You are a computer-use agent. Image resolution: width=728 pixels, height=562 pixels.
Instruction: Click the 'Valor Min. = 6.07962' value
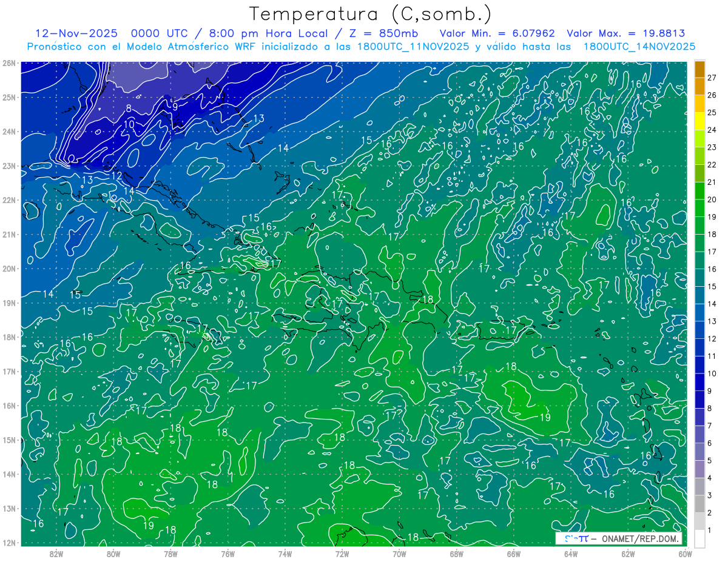coord(497,33)
